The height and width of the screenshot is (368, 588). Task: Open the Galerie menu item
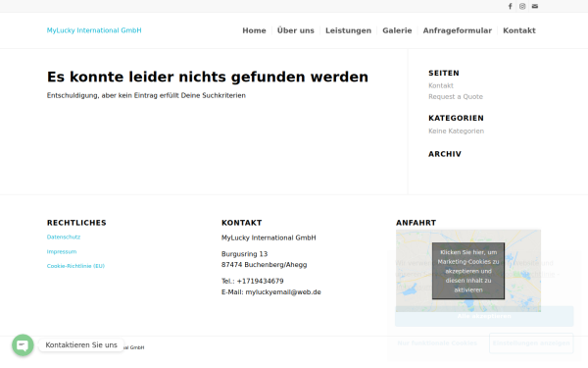click(x=397, y=30)
